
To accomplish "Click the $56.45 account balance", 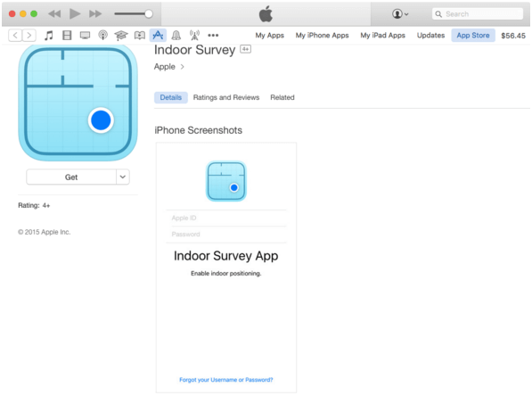I will coord(513,36).
